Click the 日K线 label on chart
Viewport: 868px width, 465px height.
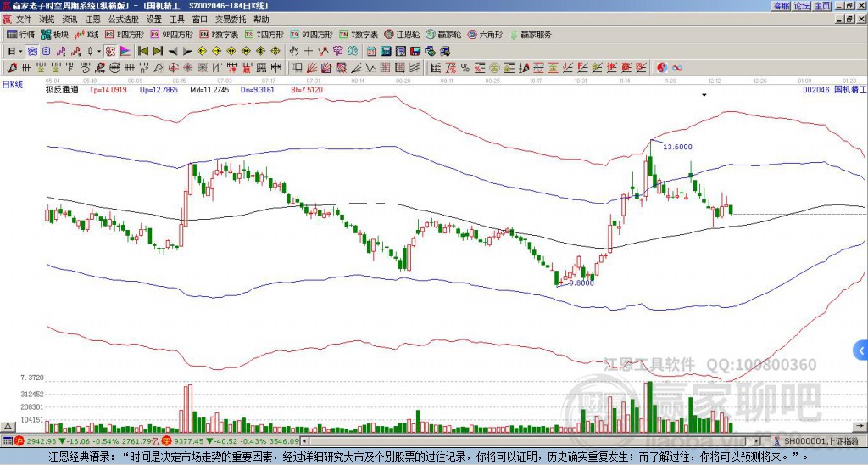click(12, 85)
